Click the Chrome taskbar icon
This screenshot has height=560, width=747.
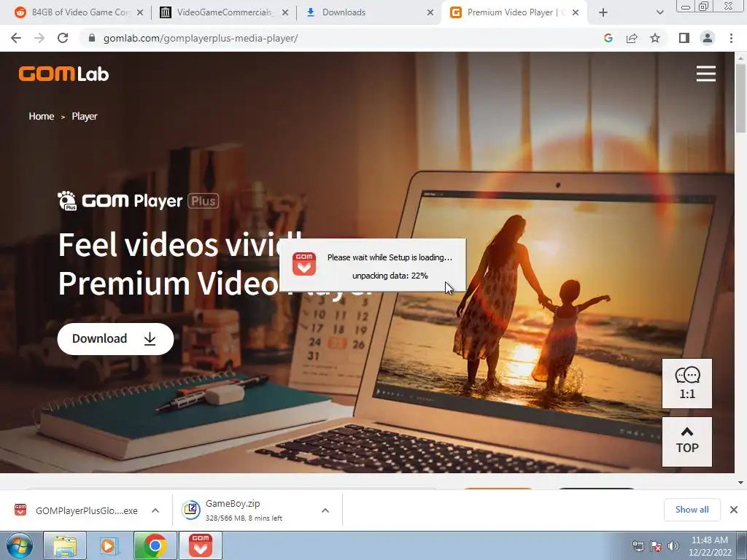coord(155,545)
